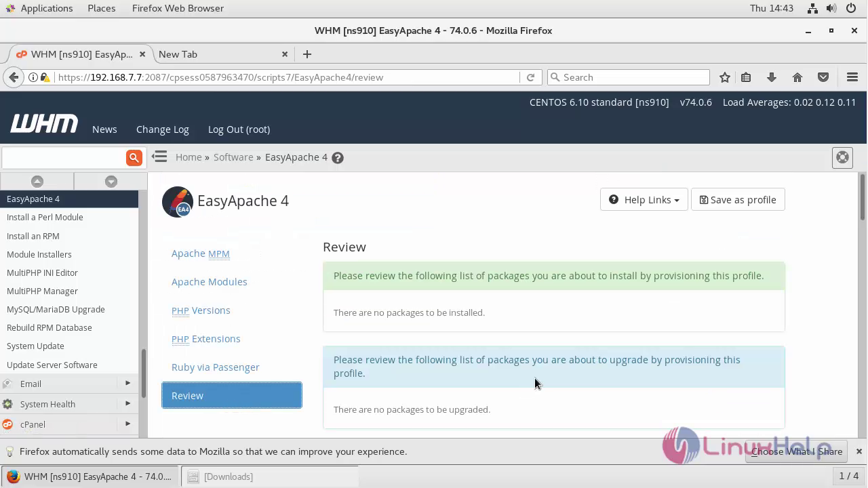Click the Firefox Search box
The width and height of the screenshot is (868, 488).
tap(628, 77)
